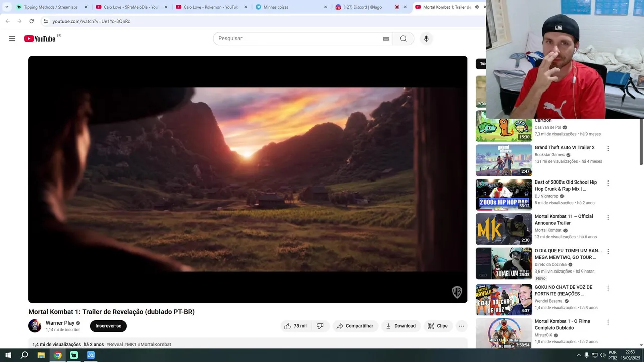
Task: Show hidden system tray icons
Action: [578, 355]
